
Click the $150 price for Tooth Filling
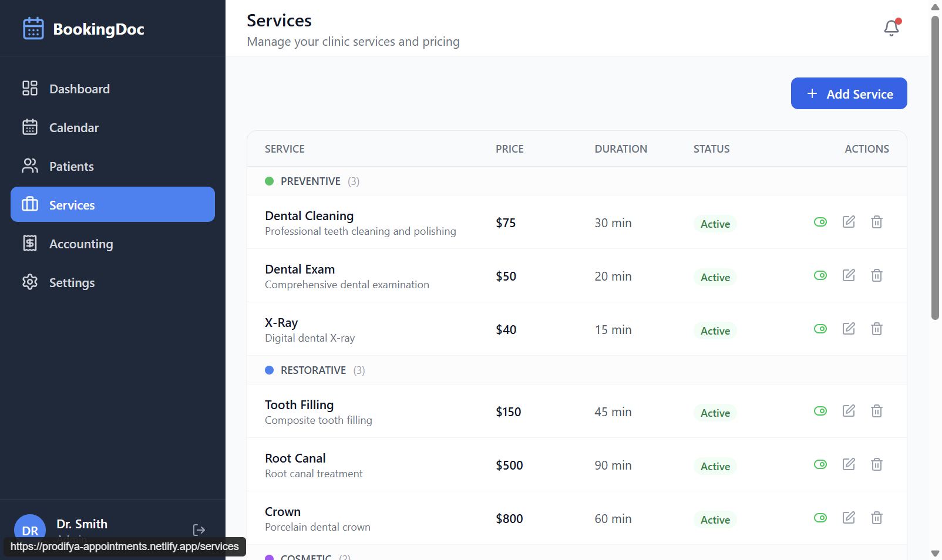[508, 412]
